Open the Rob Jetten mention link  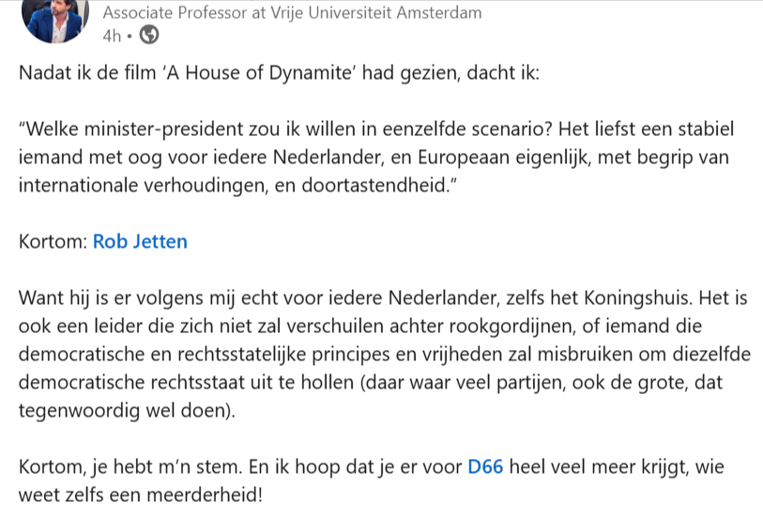click(140, 241)
